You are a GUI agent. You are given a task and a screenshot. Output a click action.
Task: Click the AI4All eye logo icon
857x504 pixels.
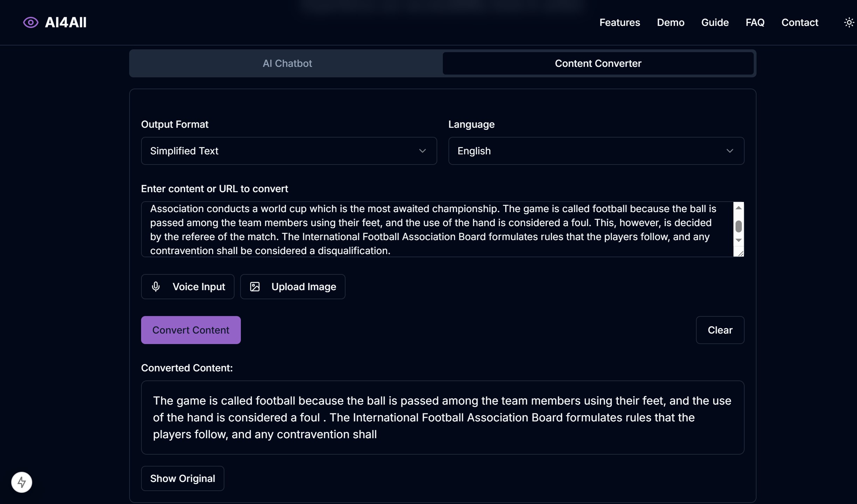tap(31, 22)
